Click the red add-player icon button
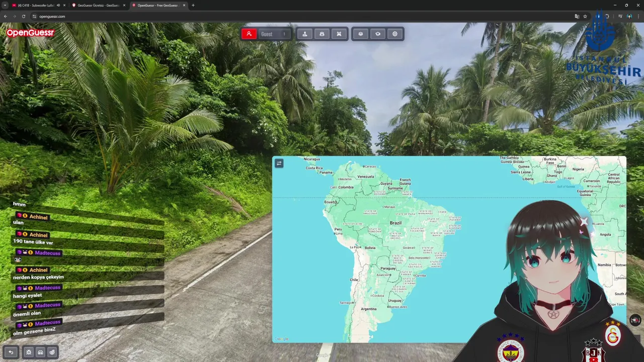 (249, 34)
